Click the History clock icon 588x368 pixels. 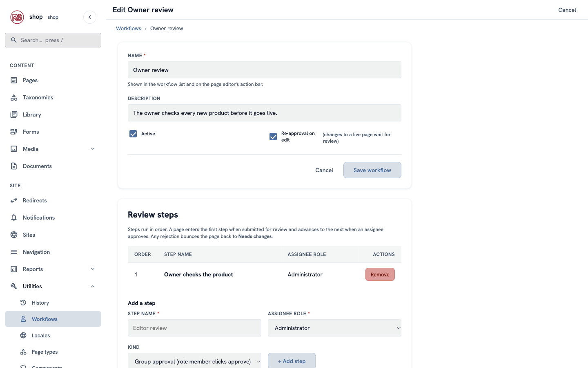coord(23,303)
